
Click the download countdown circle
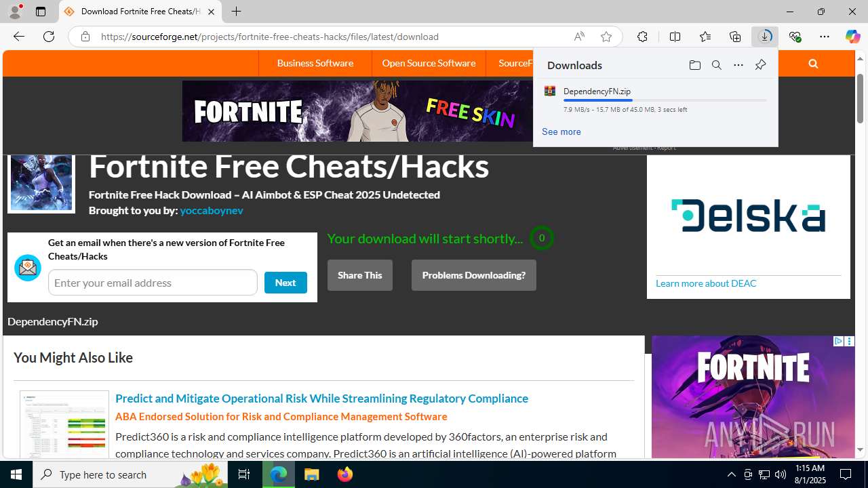tap(541, 238)
